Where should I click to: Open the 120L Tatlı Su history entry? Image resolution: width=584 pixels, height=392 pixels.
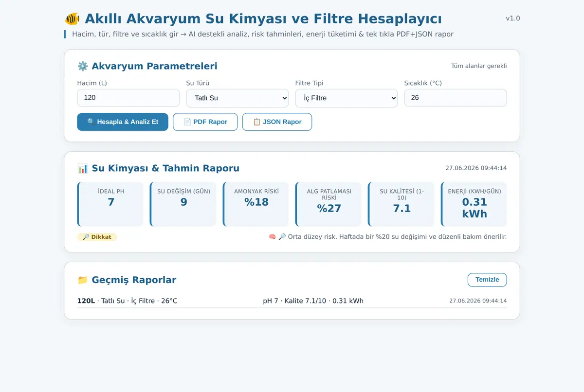click(x=292, y=301)
